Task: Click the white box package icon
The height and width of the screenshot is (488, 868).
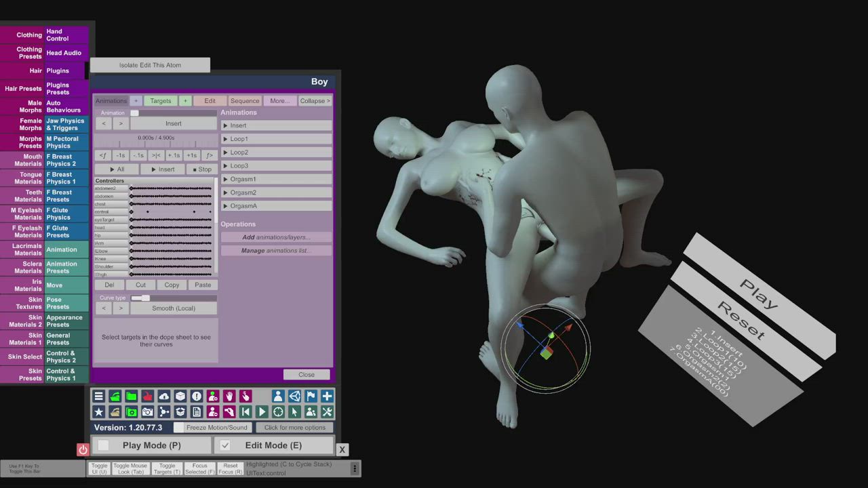Action: pyautogui.click(x=180, y=396)
